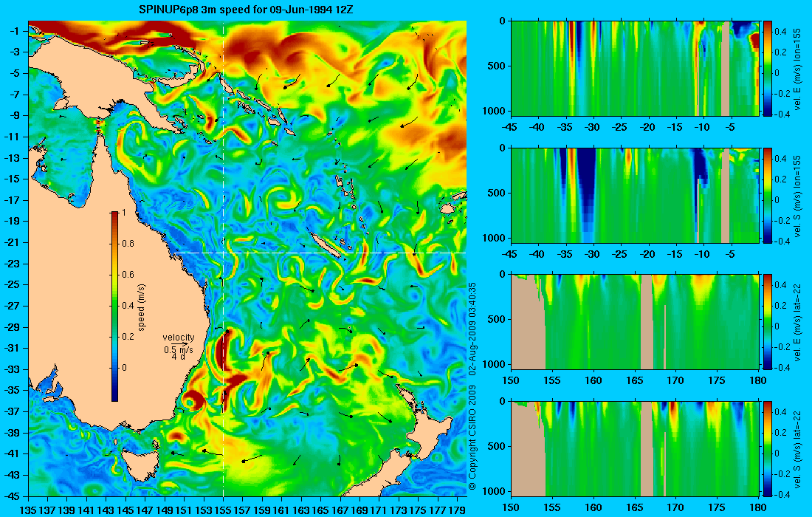This screenshot has height=517, width=812.
Task: Click longitude tick "147" on the map axis
Action: coord(145,510)
